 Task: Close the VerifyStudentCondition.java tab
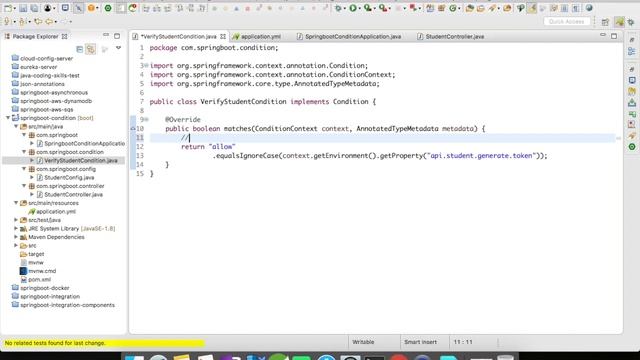pyautogui.click(x=223, y=36)
